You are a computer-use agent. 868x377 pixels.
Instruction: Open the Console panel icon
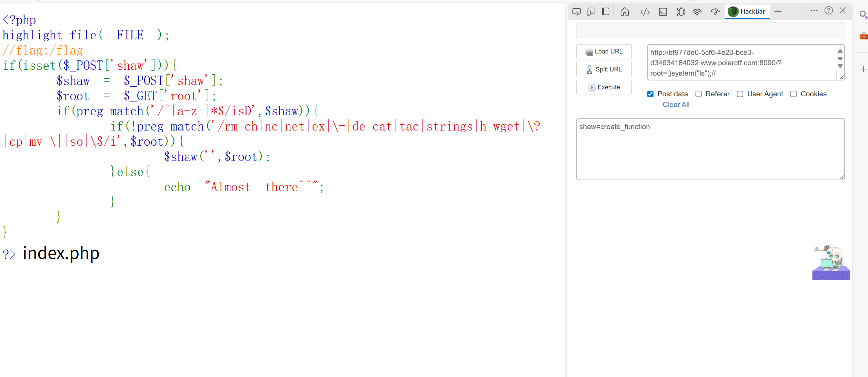(x=663, y=12)
